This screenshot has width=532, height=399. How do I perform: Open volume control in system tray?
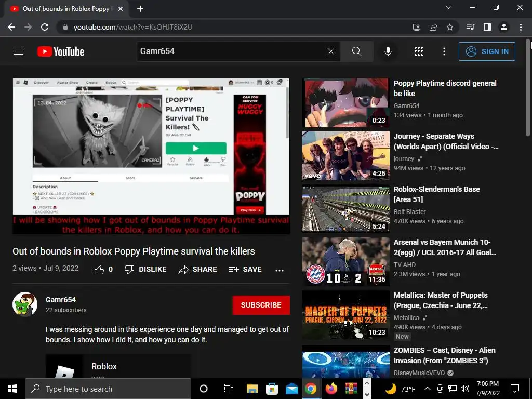pos(465,389)
